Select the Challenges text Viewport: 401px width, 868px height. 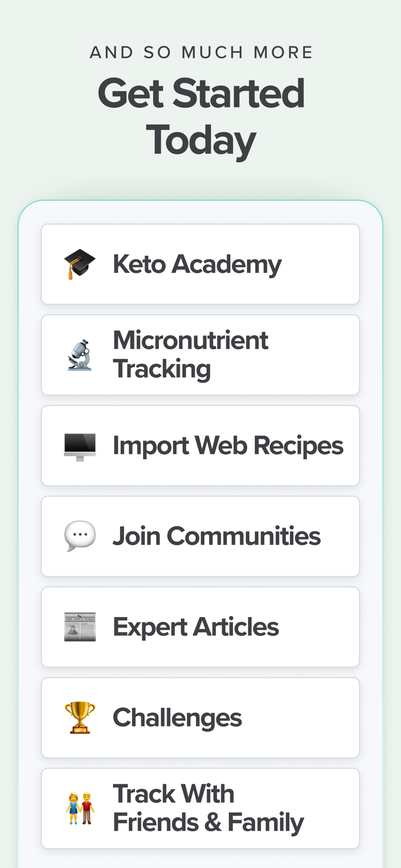[177, 718]
